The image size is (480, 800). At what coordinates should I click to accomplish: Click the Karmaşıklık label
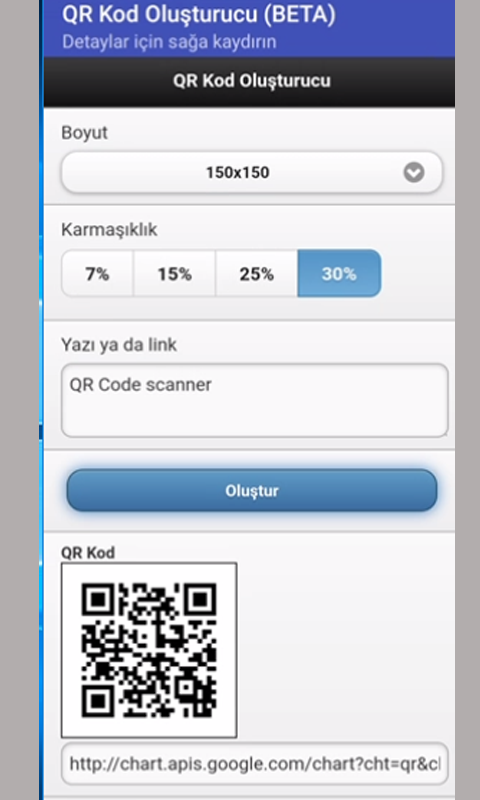109,230
